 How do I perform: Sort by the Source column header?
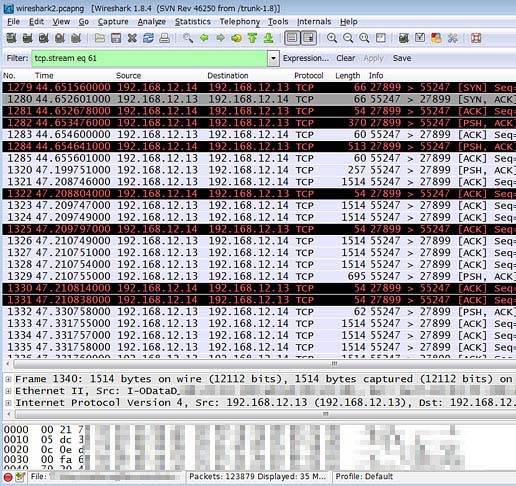pyautogui.click(x=128, y=76)
